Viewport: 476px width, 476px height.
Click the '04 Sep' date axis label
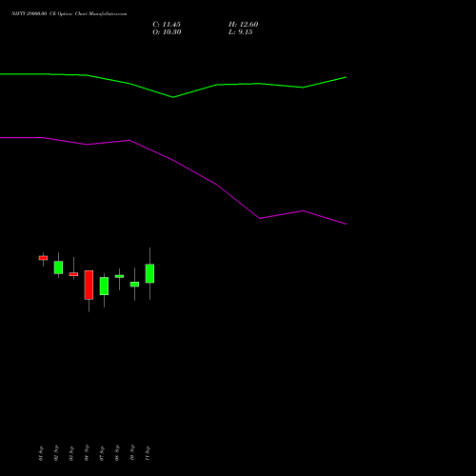point(87,453)
